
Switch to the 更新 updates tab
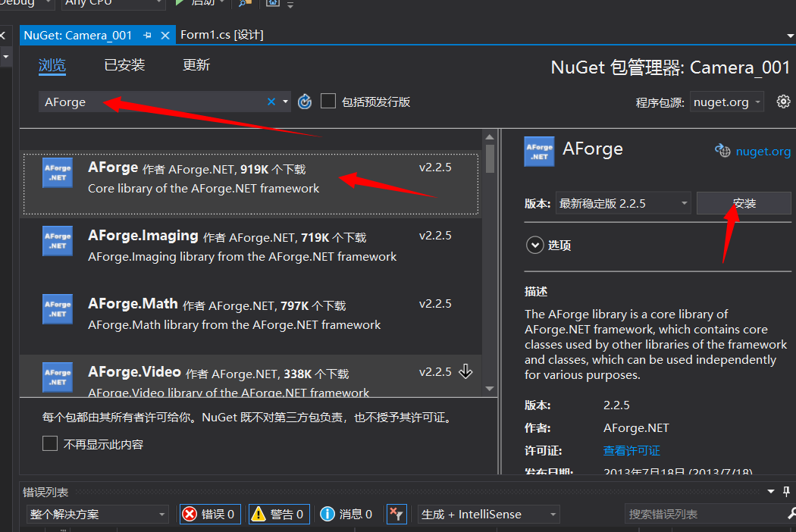click(x=196, y=65)
